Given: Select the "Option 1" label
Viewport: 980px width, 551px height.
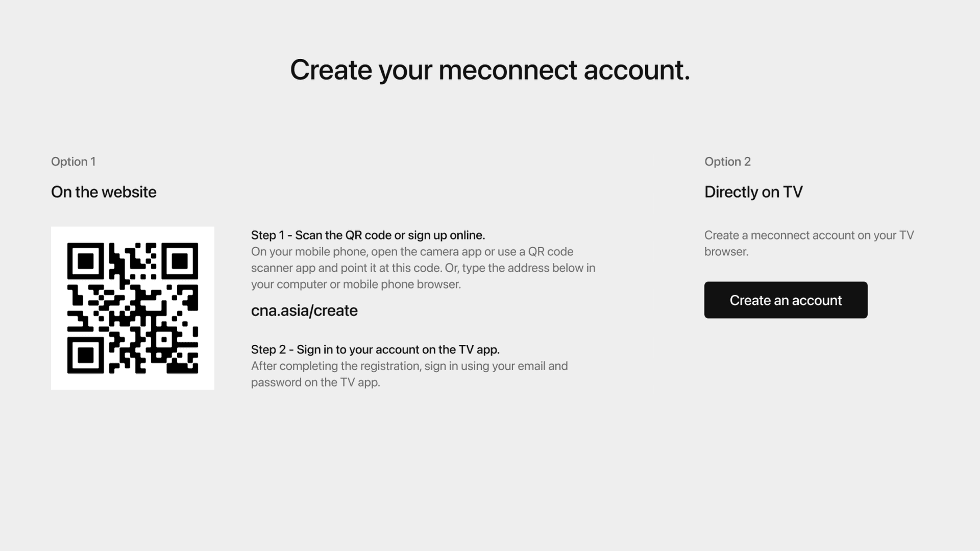Looking at the screenshot, I should point(73,161).
